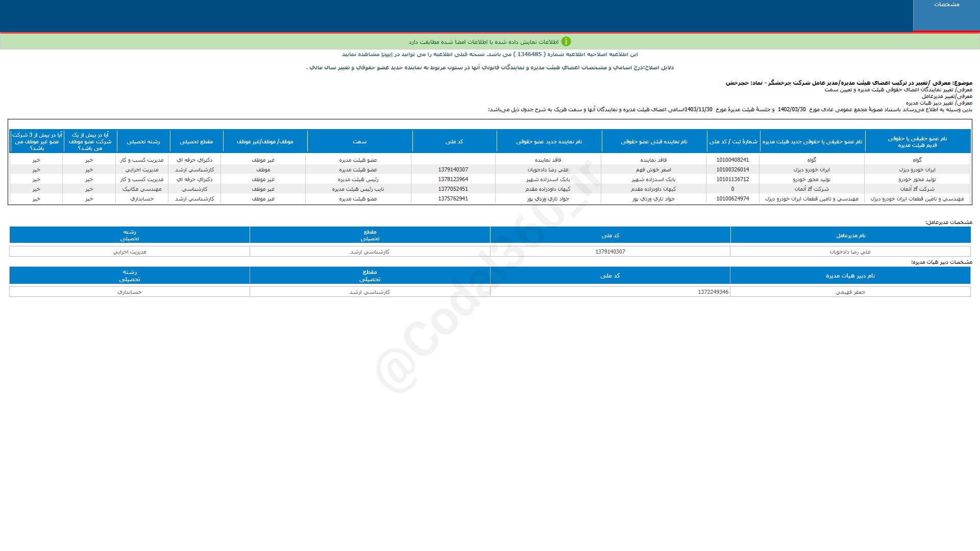
Task: Click registration number 10100624974
Action: (x=732, y=199)
